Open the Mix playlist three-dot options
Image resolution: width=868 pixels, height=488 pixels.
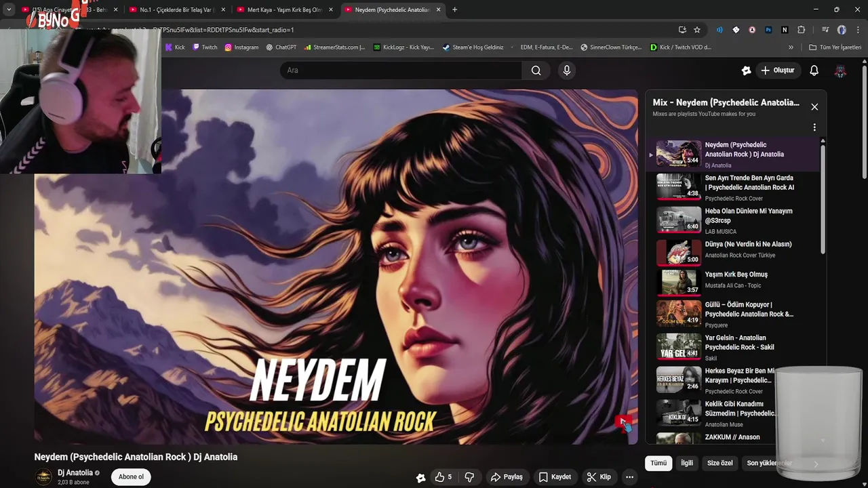point(814,127)
